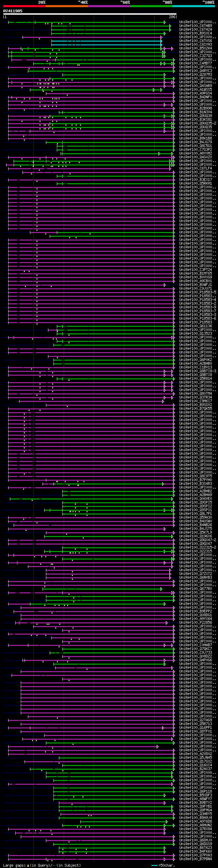Image resolution: width=218 pixels, height=868 pixels.
Task: Select label UniRef100_Q4RYC3
Action: 196,71
